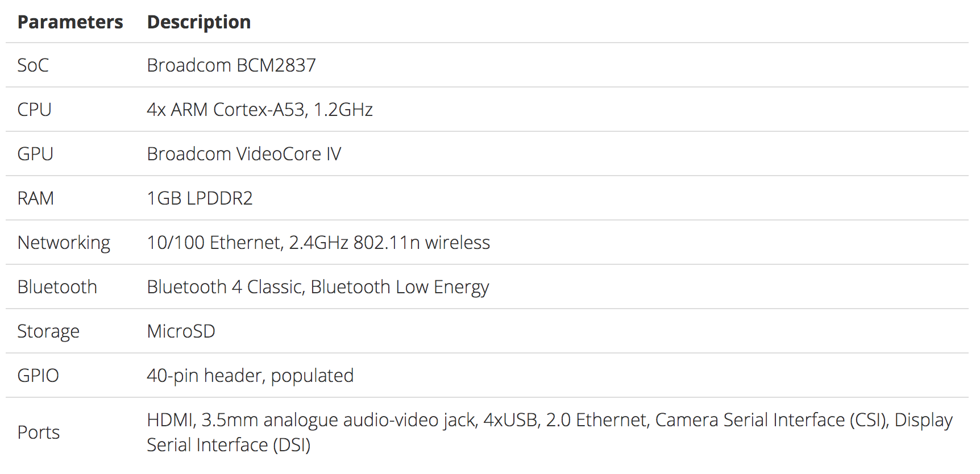
Task: Select the Bluetooth parameter label
Action: (x=57, y=287)
